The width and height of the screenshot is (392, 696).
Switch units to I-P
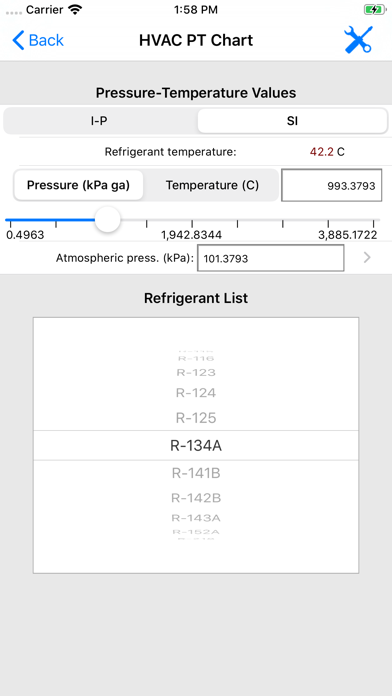coord(99,121)
